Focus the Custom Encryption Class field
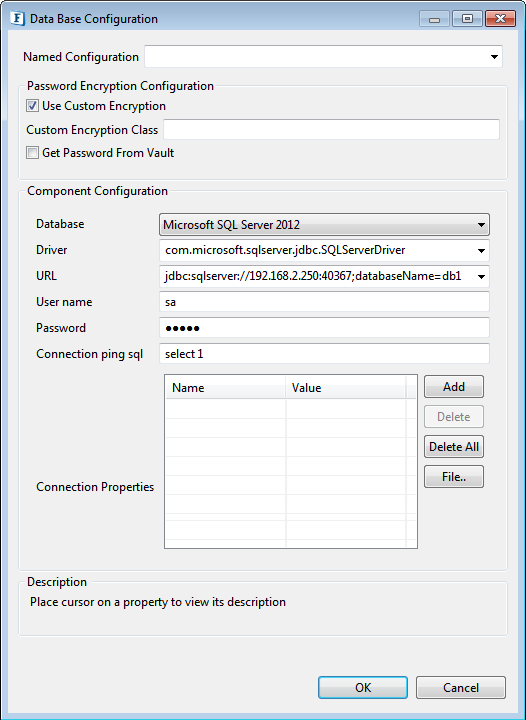This screenshot has height=720, width=526. coord(331,130)
